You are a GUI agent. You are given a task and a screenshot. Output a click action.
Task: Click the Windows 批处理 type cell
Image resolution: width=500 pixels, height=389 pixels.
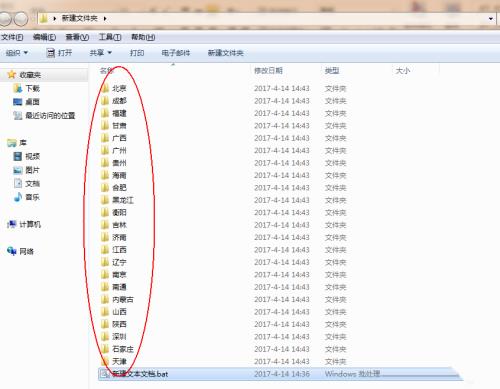(x=352, y=374)
